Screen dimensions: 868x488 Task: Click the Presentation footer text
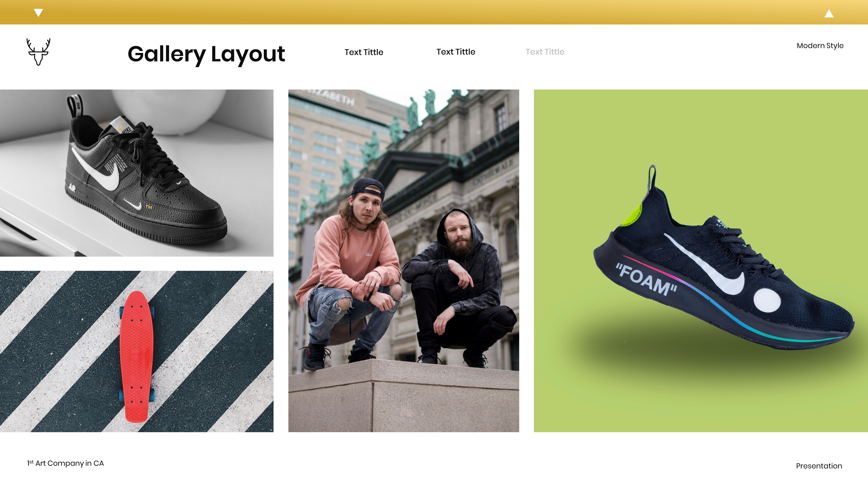819,466
